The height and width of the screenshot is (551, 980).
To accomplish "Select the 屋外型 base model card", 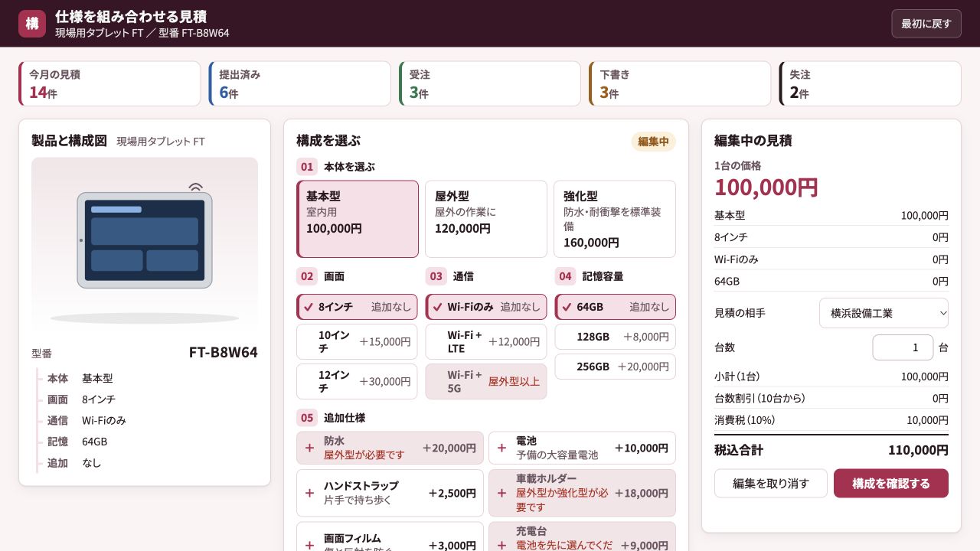I will pyautogui.click(x=486, y=219).
